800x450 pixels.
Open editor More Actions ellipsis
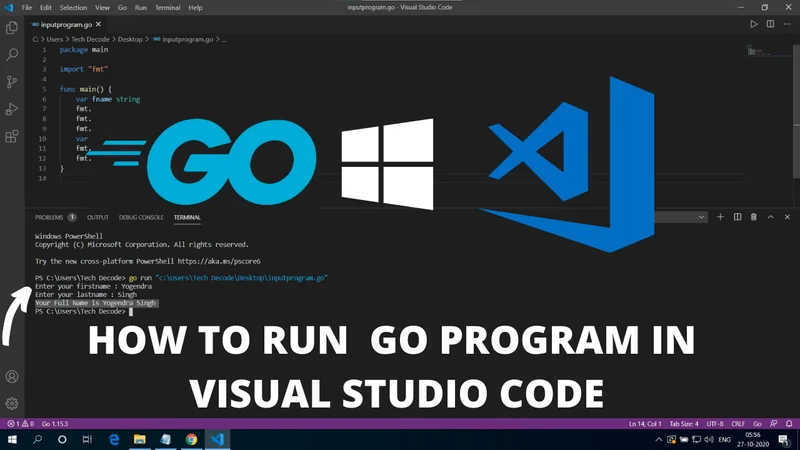point(787,24)
